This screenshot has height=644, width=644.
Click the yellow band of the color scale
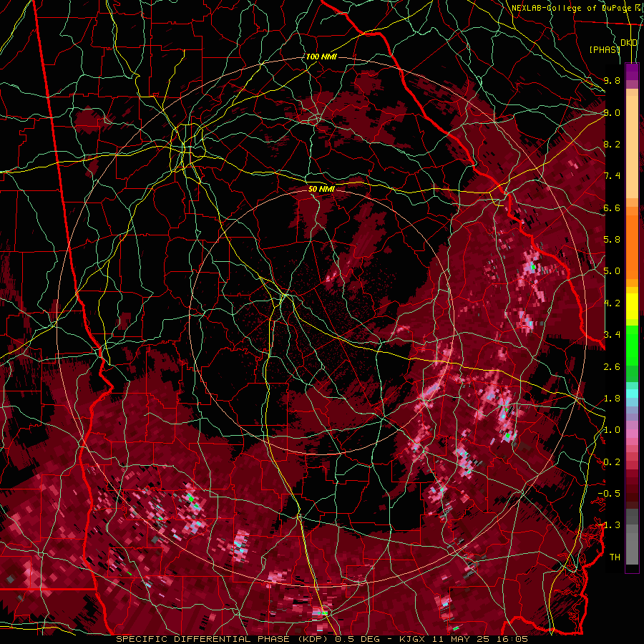(x=632, y=306)
